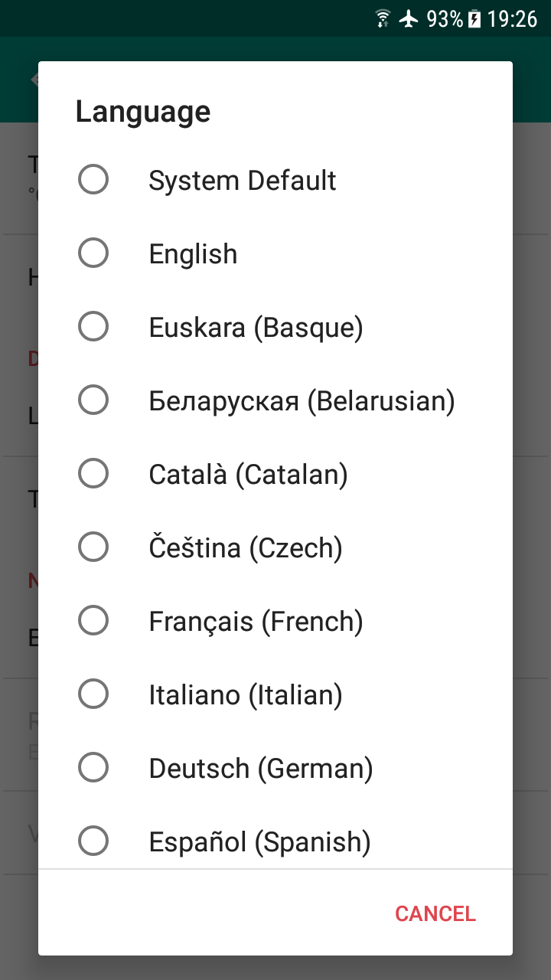Viewport: 551px width, 980px height.
Task: Select the Français (French) radio button
Action: 93,621
